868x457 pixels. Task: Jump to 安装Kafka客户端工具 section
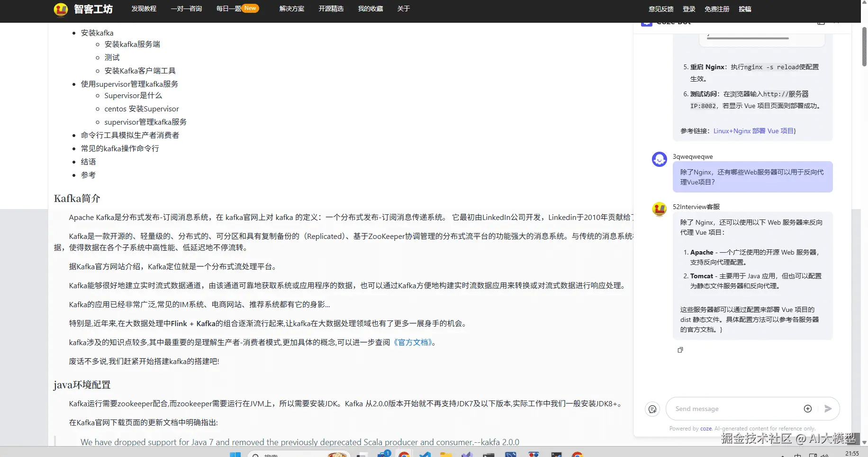140,71
